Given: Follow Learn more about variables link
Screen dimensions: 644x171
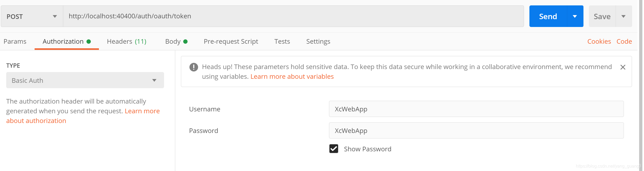Looking at the screenshot, I should [x=292, y=77].
